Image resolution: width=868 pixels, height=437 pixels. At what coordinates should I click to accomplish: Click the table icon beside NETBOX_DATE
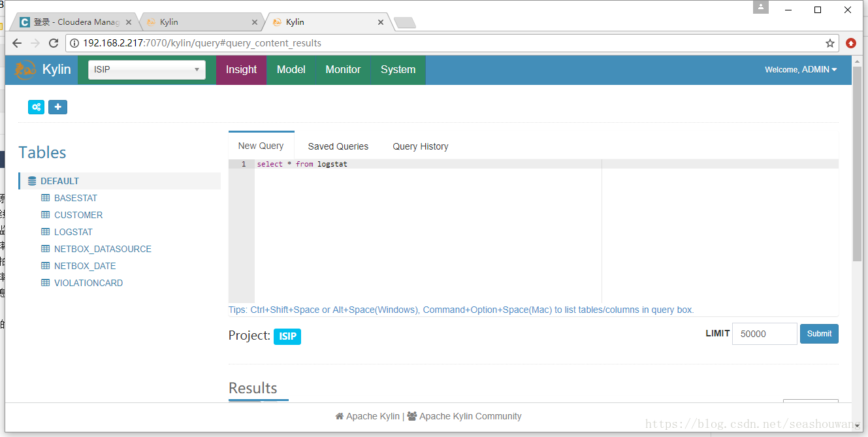click(46, 266)
